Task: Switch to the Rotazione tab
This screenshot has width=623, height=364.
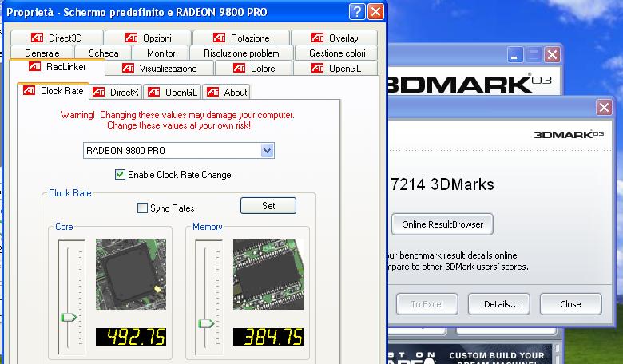Action: pyautogui.click(x=241, y=38)
